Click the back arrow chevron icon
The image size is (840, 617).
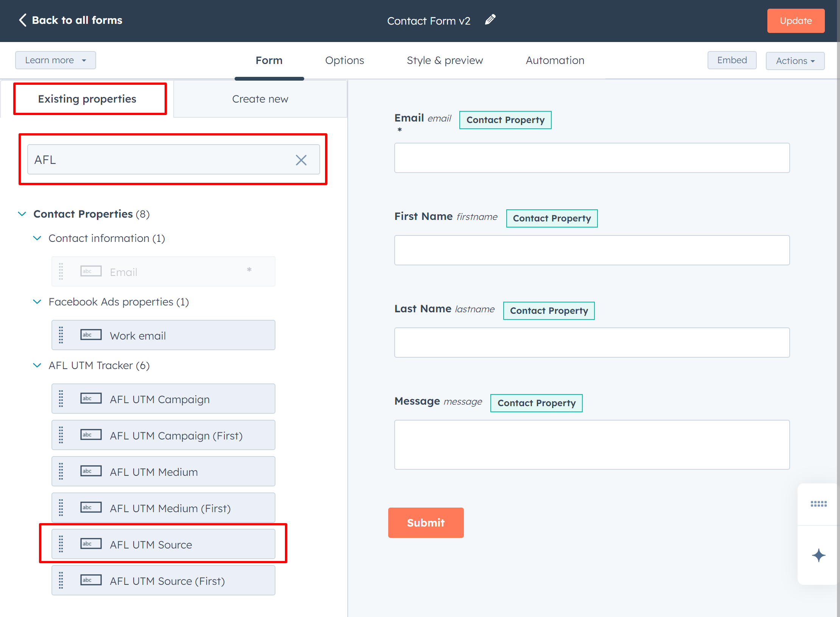pos(23,20)
